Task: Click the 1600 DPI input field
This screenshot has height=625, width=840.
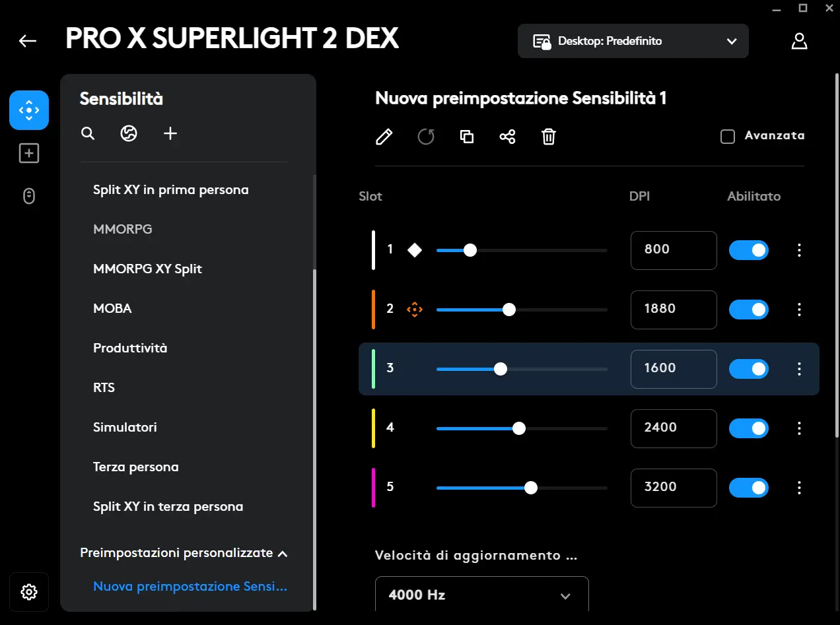Action: tap(674, 369)
